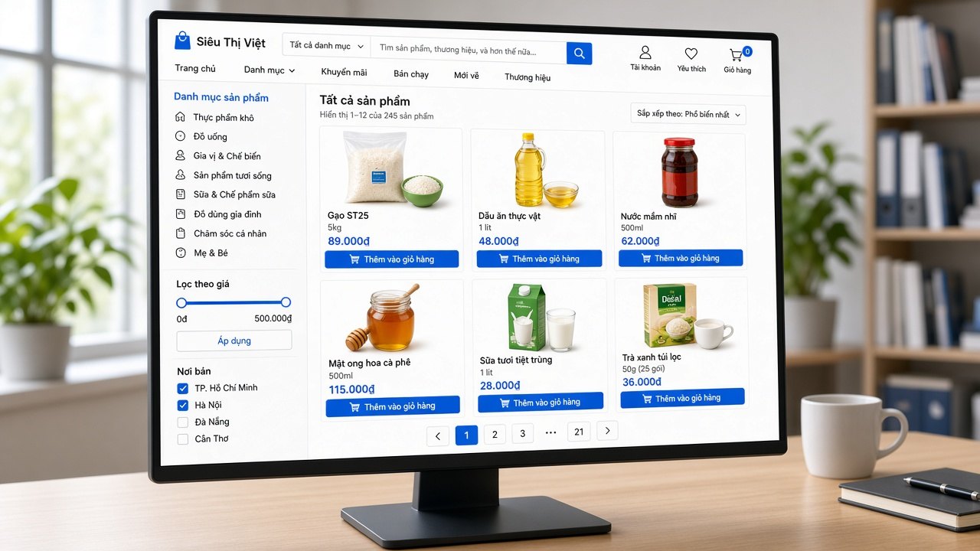Screen dimensions: 980x551
Task: Open the Khuyến mãi menu item
Action: 344,73
